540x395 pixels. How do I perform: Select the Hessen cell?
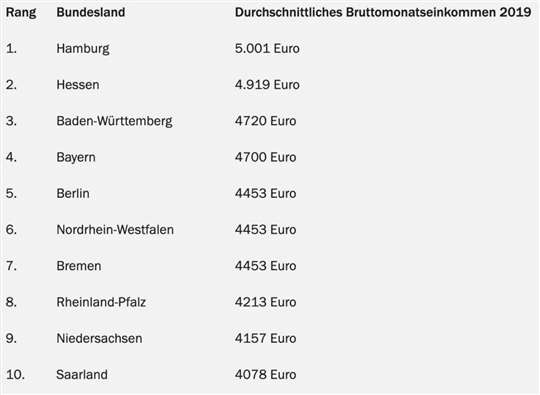point(78,85)
